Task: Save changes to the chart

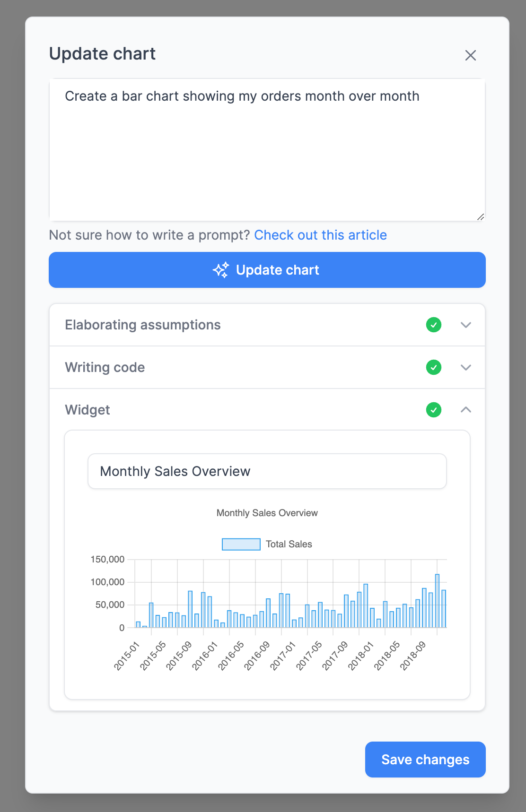Action: (425, 760)
